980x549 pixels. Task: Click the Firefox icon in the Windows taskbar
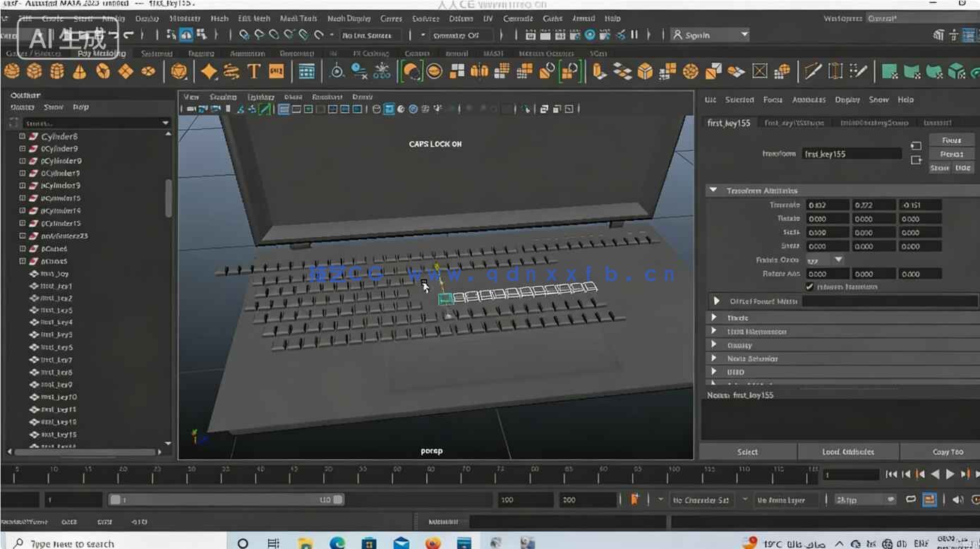point(432,543)
